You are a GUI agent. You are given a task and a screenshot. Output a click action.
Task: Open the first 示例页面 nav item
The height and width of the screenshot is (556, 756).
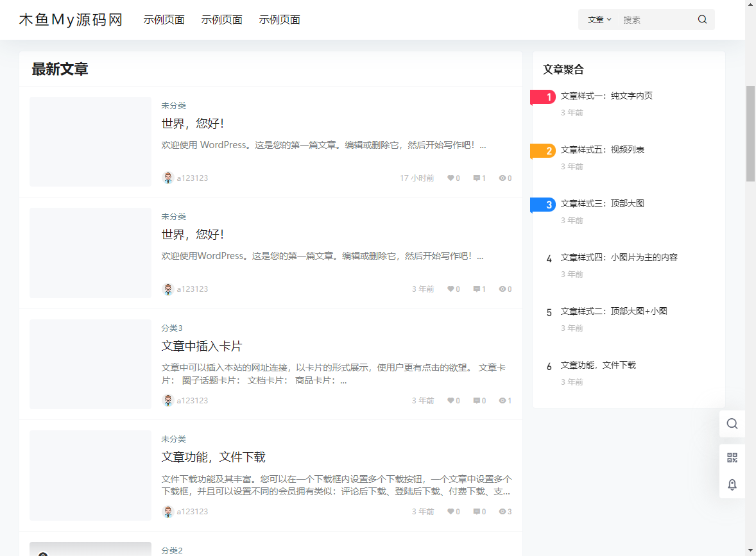point(164,20)
